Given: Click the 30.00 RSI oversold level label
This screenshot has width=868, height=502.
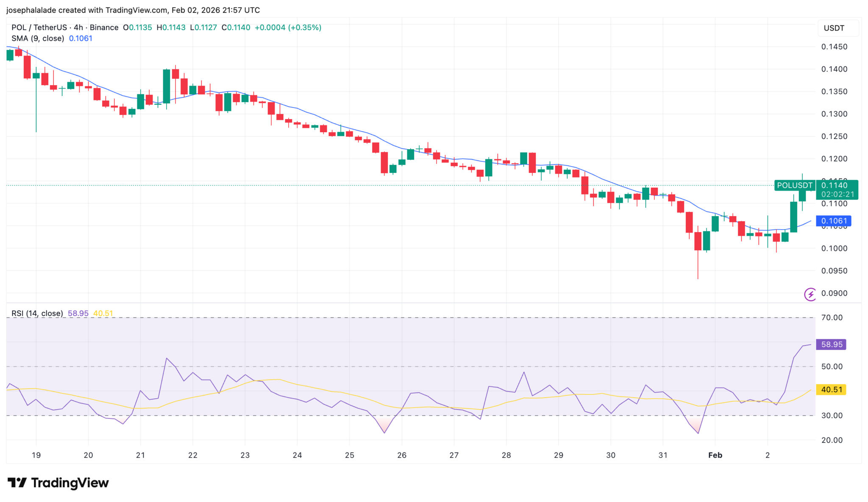Looking at the screenshot, I should tap(832, 416).
